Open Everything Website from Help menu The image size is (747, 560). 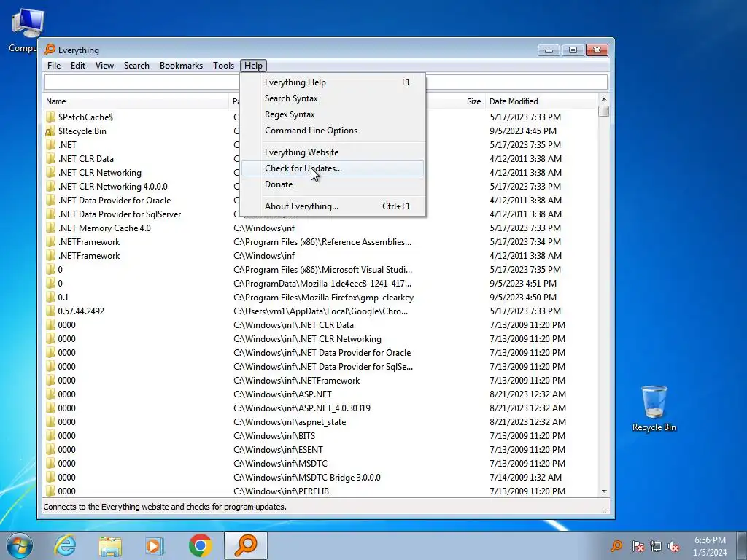coord(333,152)
